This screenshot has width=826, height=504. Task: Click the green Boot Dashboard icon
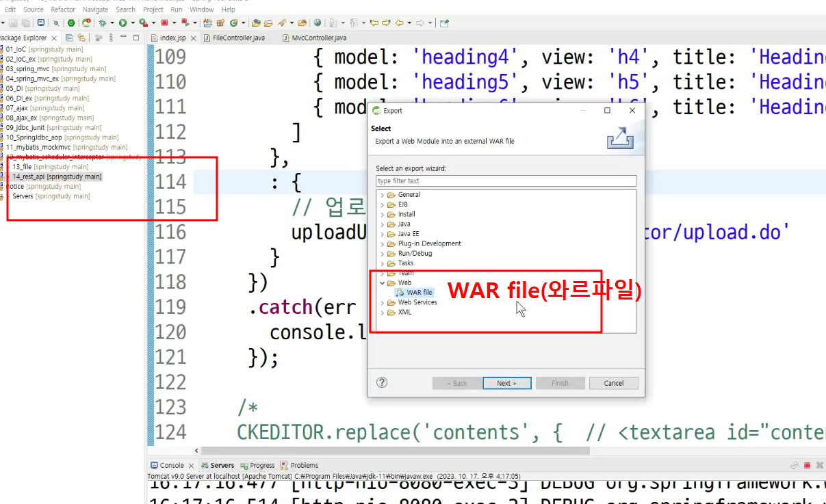(x=71, y=23)
